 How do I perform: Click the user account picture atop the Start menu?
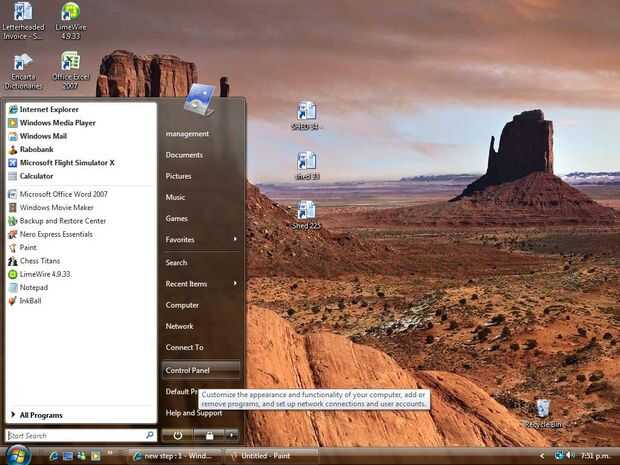(200, 99)
